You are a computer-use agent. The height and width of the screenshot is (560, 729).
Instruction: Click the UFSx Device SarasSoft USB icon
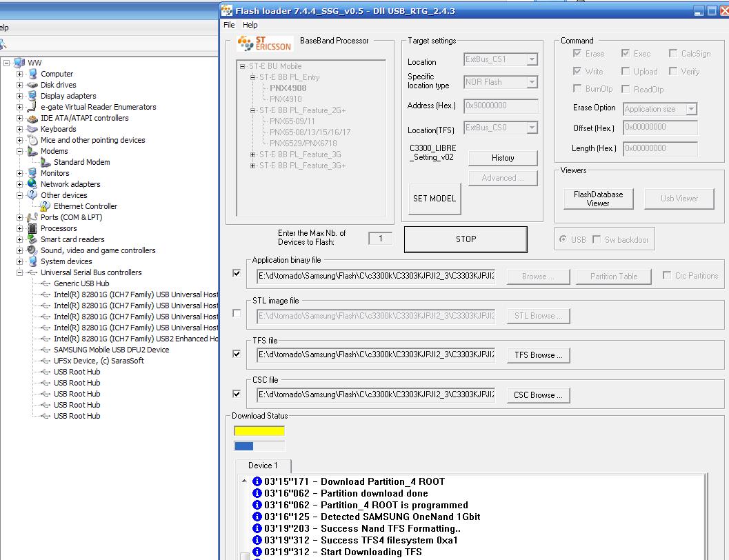click(46, 361)
